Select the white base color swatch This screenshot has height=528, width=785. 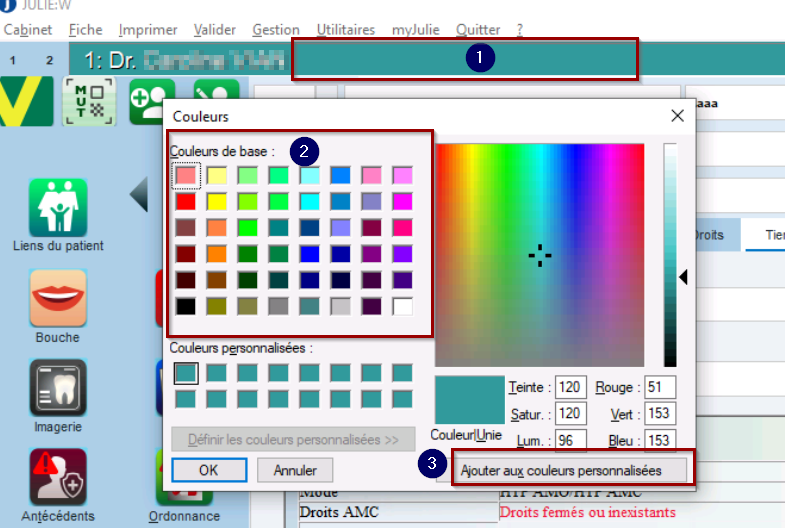[x=403, y=306]
